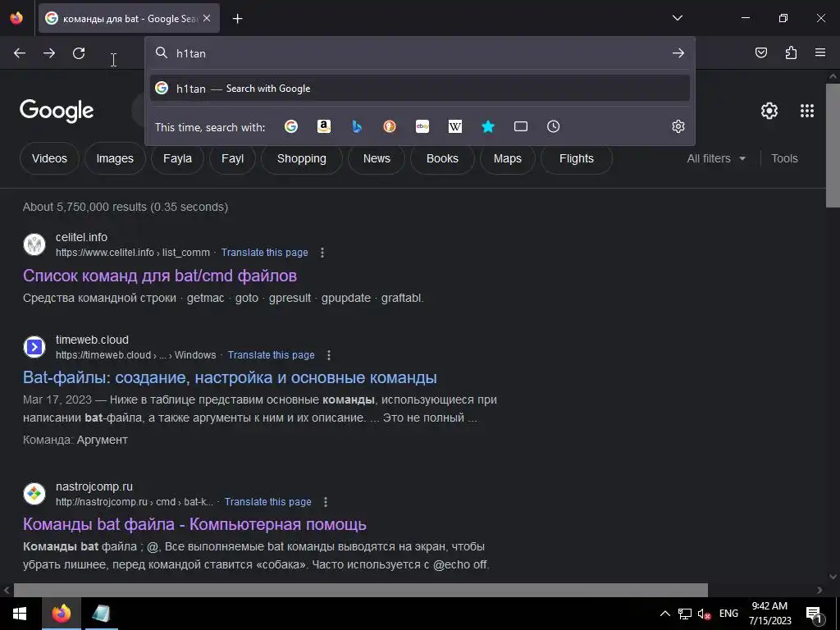Click the browser forward arrow
This screenshot has width=840, height=630.
click(x=49, y=53)
